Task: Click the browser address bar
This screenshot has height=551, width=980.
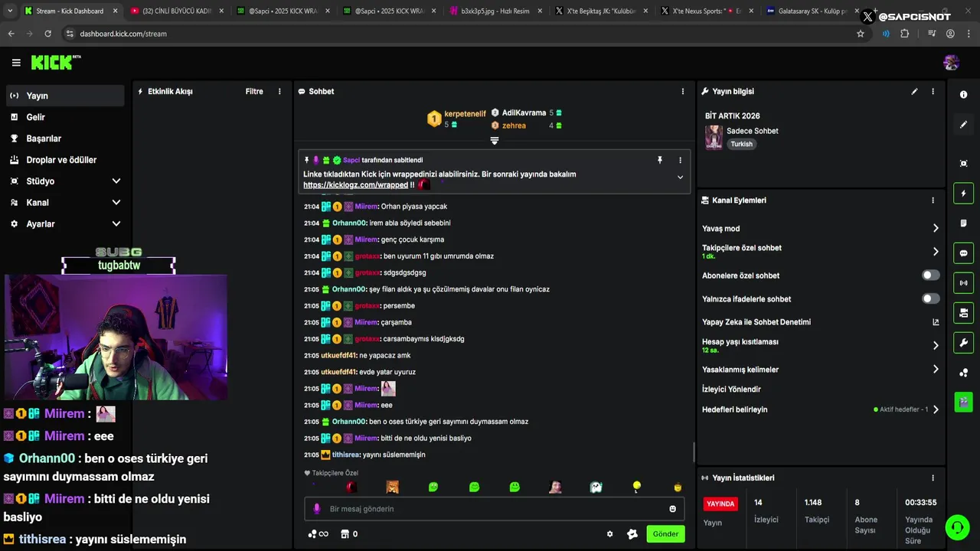Action: point(459,34)
